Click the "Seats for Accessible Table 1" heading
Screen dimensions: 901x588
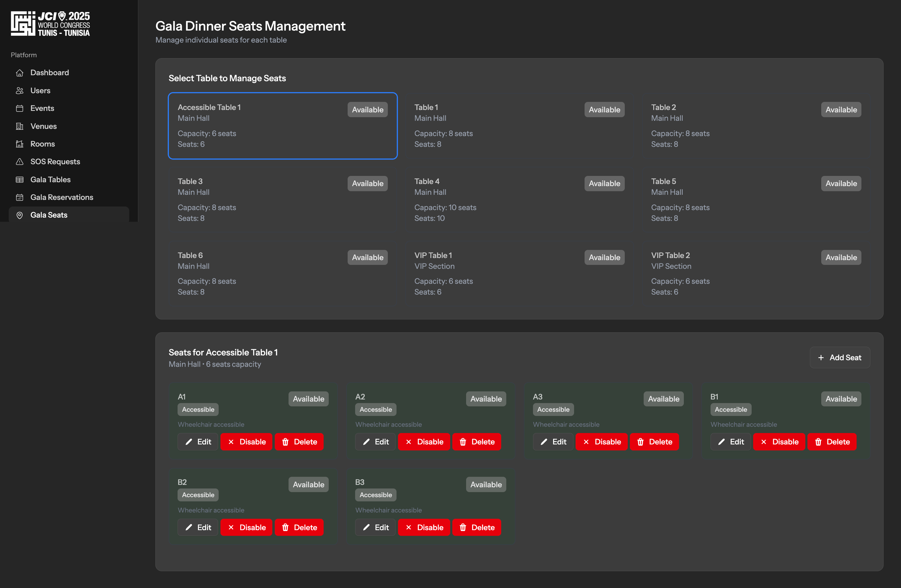click(x=223, y=352)
